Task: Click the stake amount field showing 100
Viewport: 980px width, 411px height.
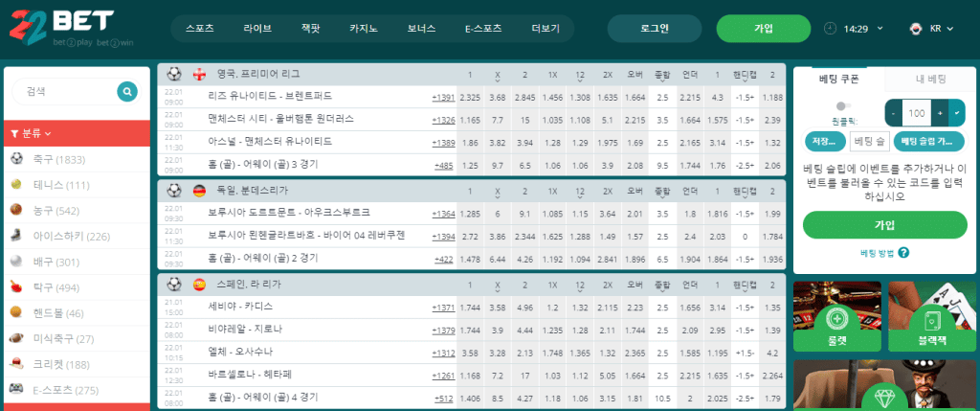Action: click(917, 113)
